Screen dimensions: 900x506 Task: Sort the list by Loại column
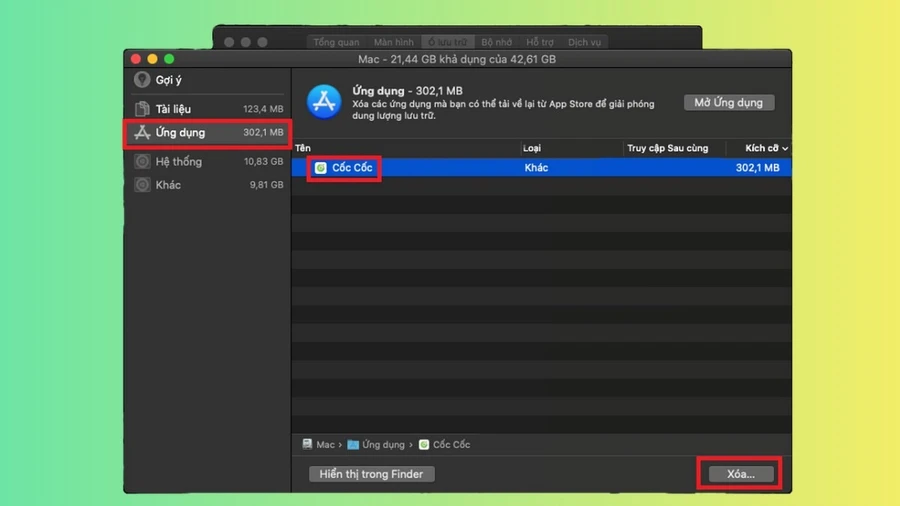pos(572,148)
